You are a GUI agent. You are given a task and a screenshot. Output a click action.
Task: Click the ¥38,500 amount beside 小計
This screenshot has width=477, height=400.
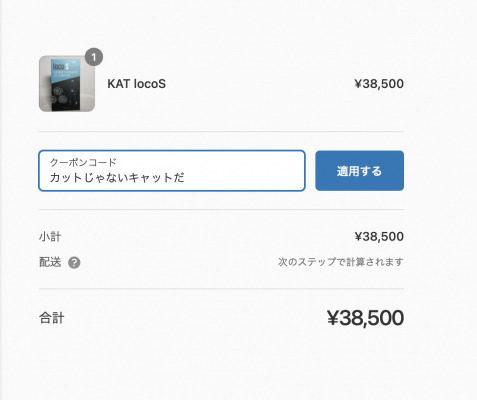pyautogui.click(x=379, y=236)
